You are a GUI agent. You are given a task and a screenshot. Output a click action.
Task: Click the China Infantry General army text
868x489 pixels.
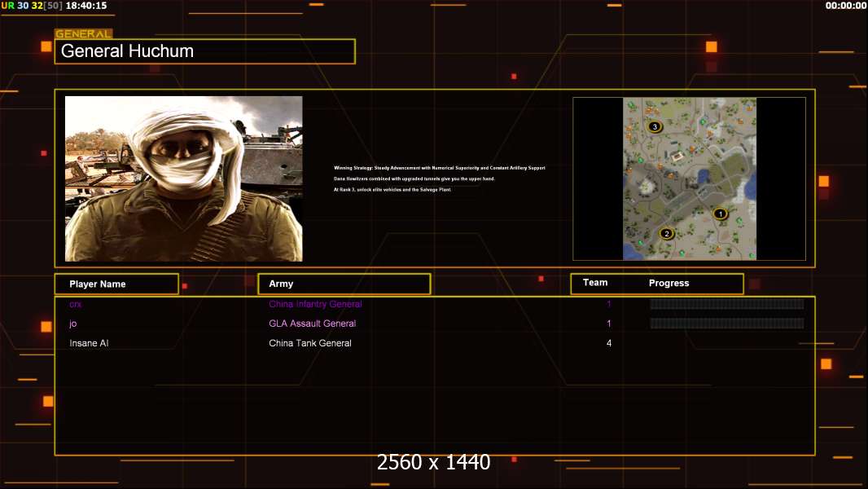(x=316, y=304)
